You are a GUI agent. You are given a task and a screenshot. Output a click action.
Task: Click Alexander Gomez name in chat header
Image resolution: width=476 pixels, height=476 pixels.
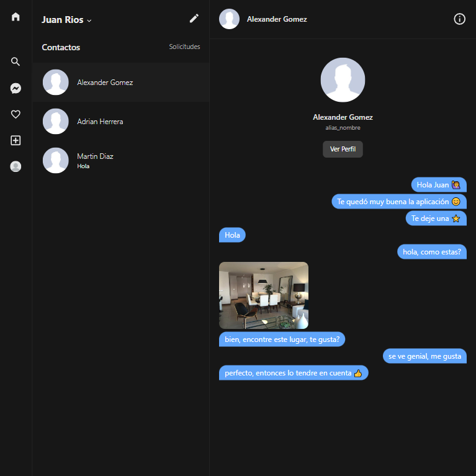point(277,19)
